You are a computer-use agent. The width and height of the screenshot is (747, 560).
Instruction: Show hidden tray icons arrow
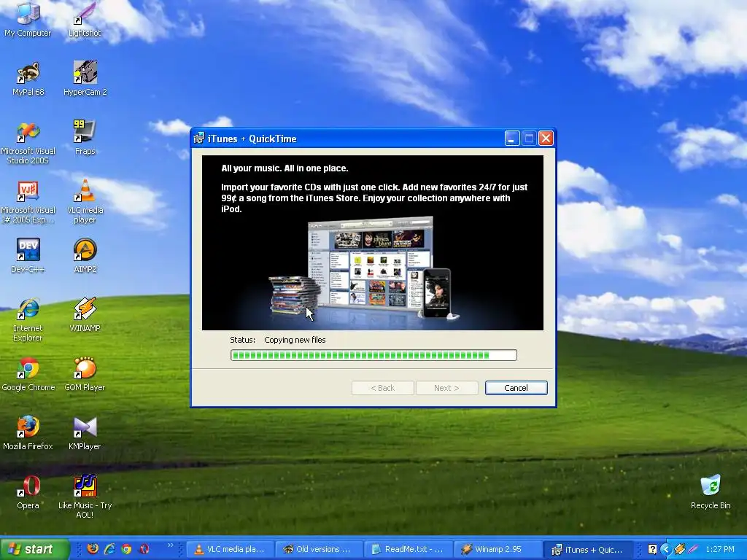click(665, 549)
